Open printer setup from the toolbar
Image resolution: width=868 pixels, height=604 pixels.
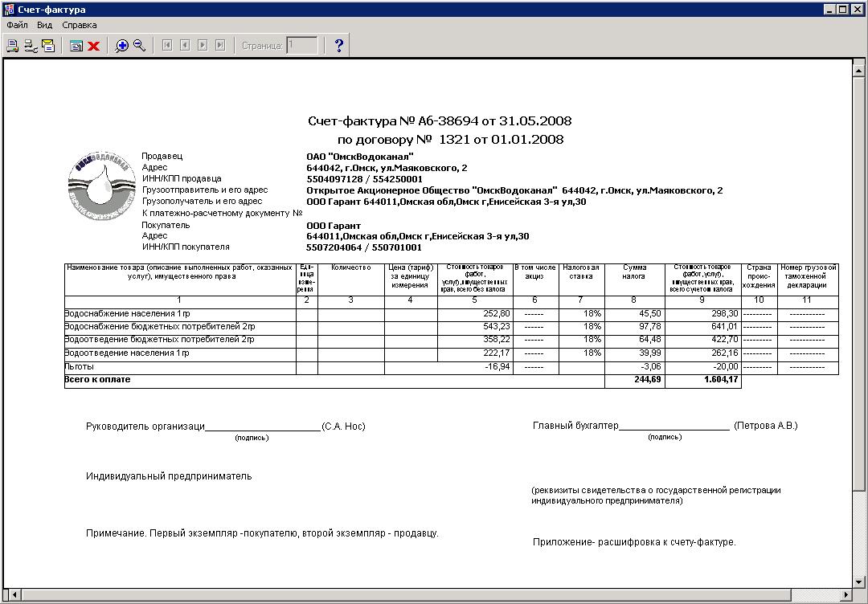[x=31, y=46]
